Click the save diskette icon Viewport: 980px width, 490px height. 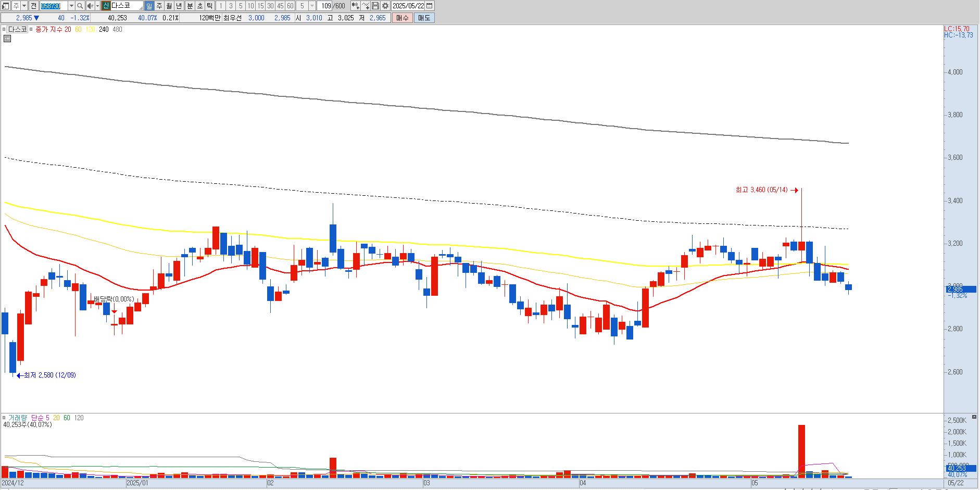point(375,6)
